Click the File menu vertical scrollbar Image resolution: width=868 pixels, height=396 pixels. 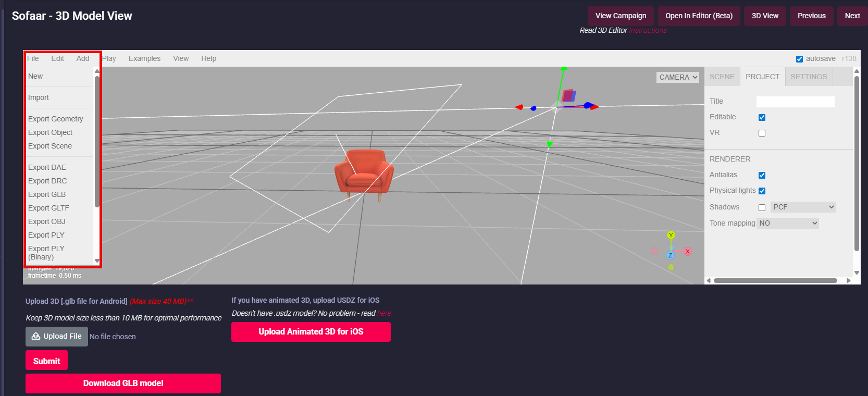click(x=97, y=141)
